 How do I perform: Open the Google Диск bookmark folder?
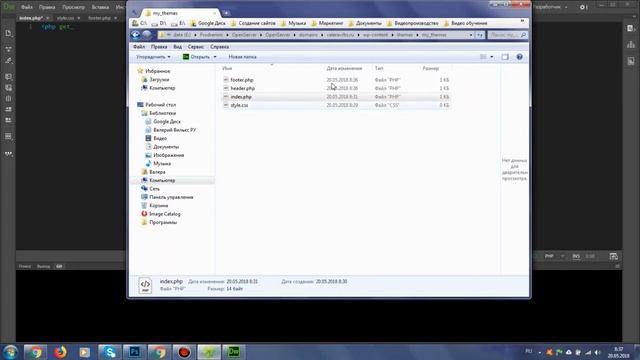(x=208, y=23)
